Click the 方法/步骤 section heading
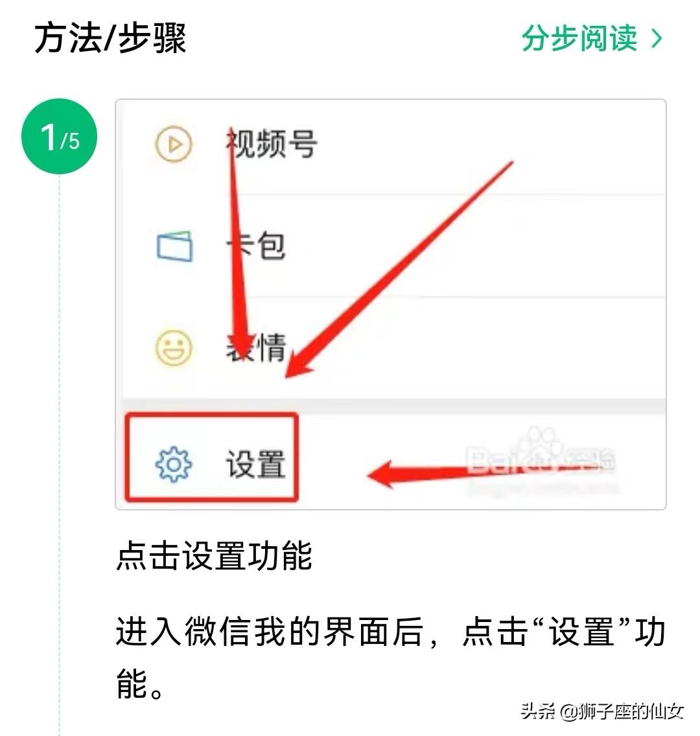Image resolution: width=700 pixels, height=736 pixels. [110, 38]
